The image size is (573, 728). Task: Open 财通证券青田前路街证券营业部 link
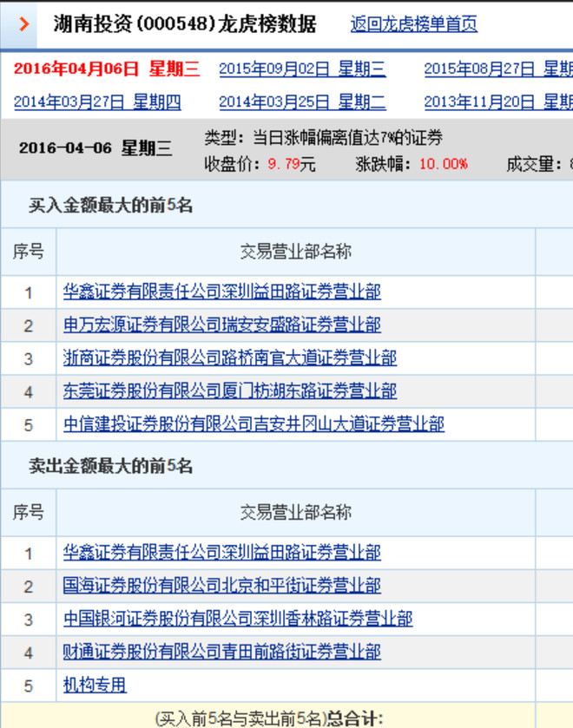(222, 652)
